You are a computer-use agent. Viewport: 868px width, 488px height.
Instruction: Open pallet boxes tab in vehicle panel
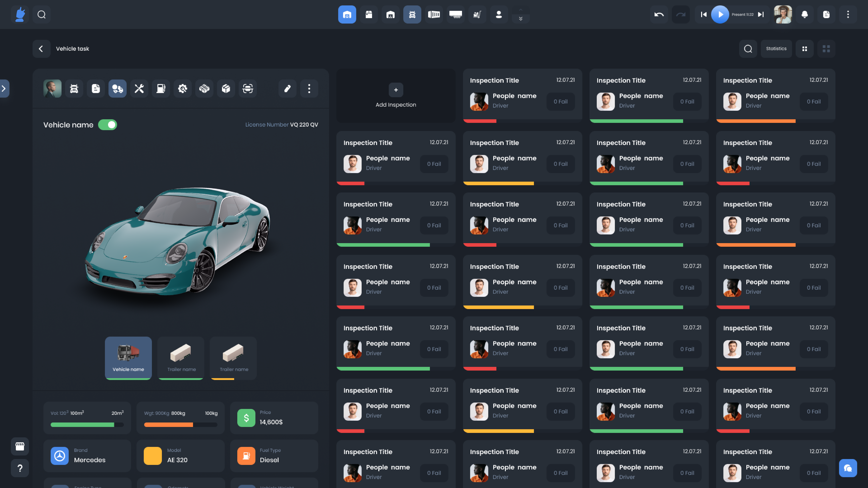(x=204, y=89)
